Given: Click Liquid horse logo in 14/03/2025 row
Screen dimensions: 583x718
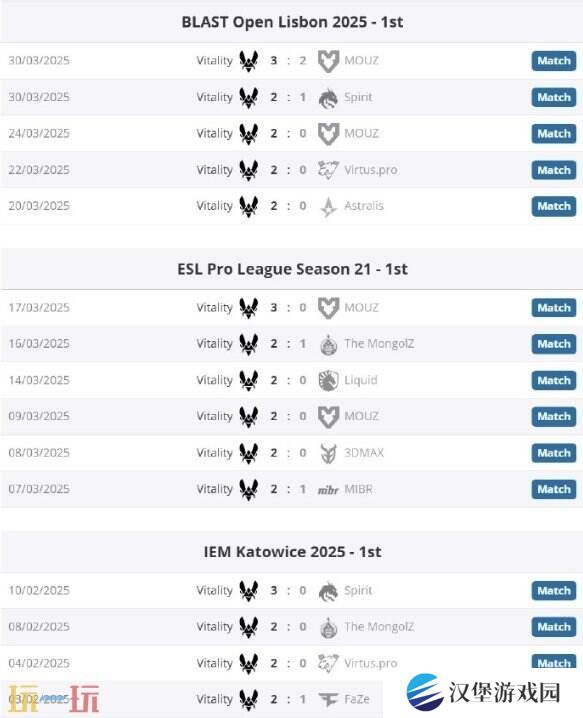Looking at the screenshot, I should [x=328, y=381].
